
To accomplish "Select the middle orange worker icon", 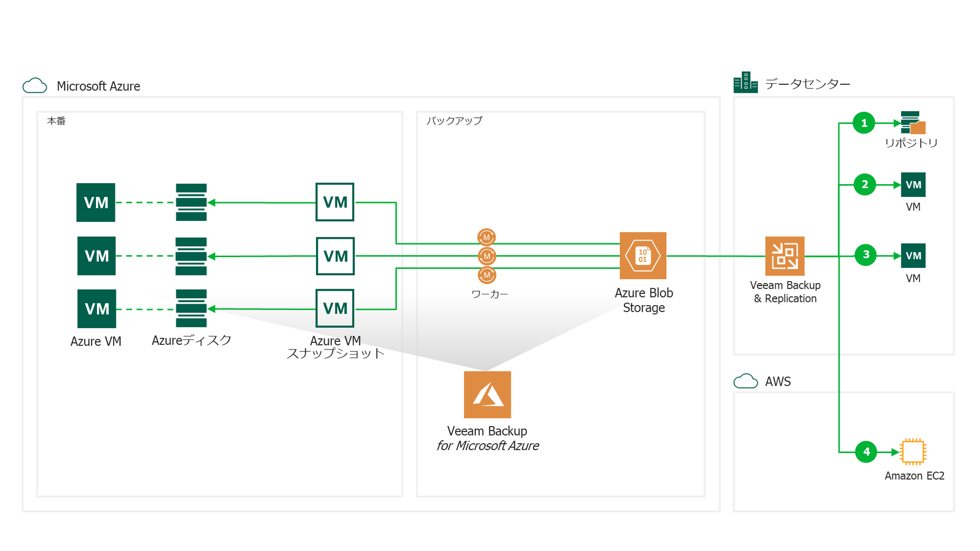I will (x=487, y=256).
